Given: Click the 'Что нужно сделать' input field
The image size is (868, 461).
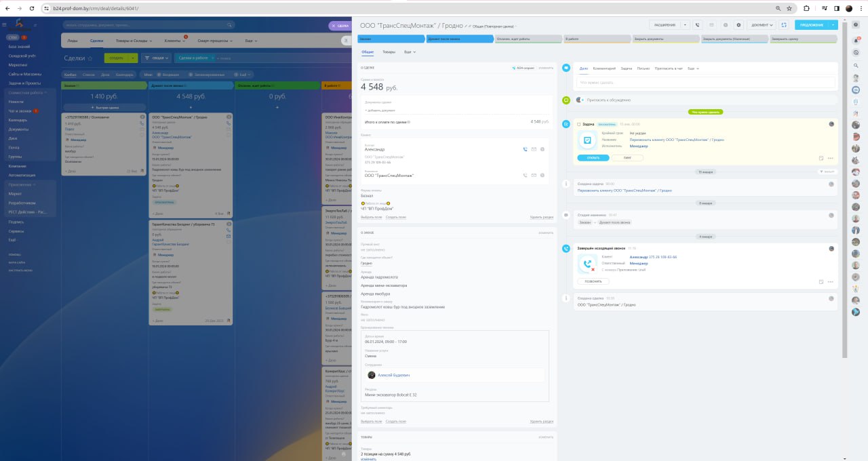Looking at the screenshot, I should pos(705,82).
